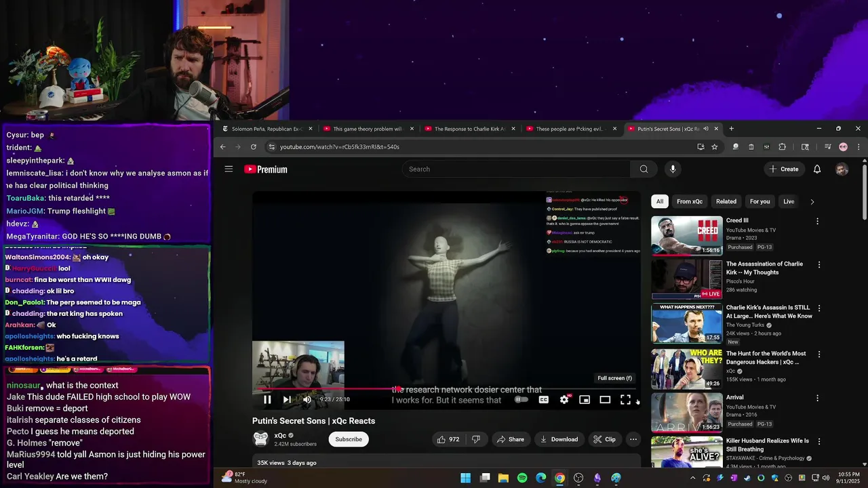Open File Explorer from taskbar
The width and height of the screenshot is (868, 488).
[503, 478]
